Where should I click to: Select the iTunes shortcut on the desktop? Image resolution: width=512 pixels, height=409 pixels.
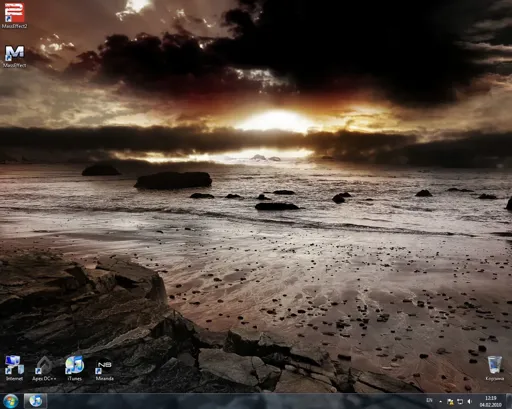pos(74,368)
